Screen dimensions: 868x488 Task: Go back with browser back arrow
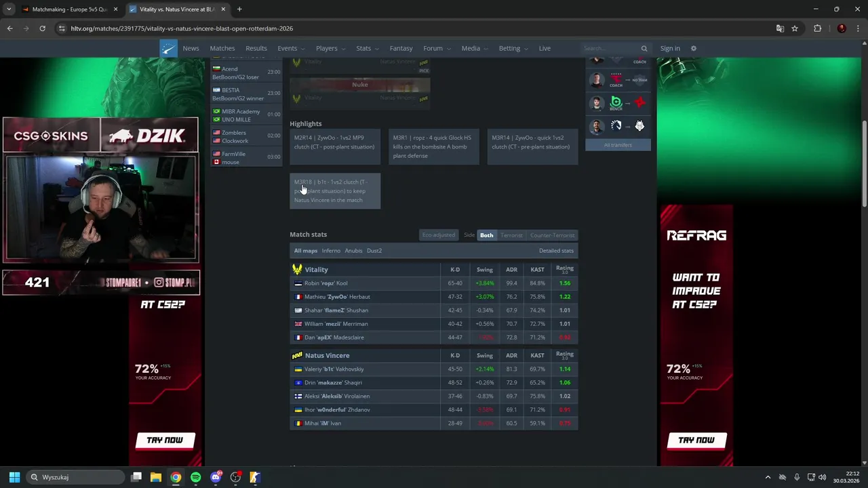[9, 28]
